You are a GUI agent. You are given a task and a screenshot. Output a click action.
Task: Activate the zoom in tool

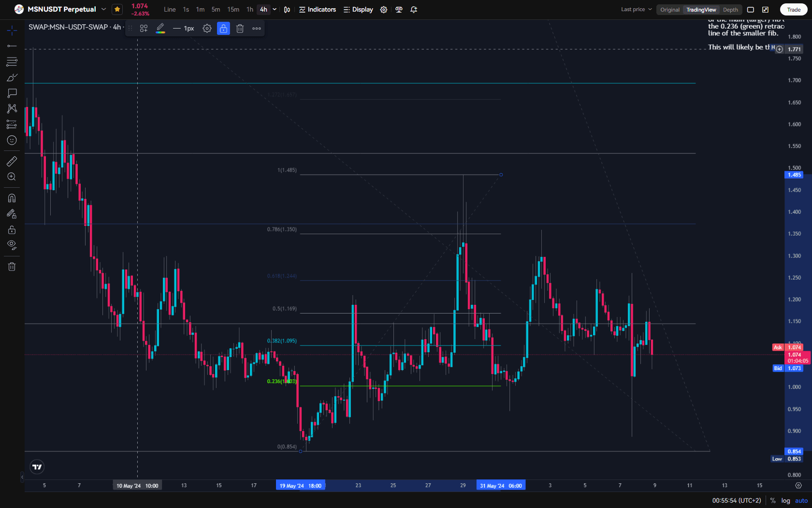point(12,177)
